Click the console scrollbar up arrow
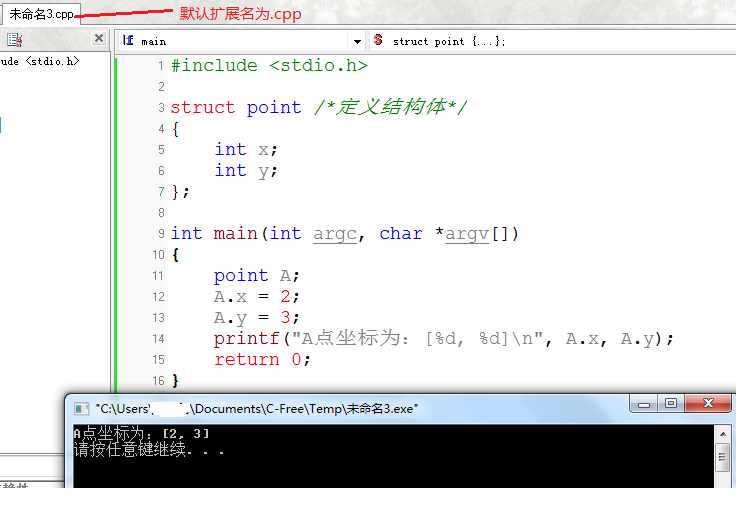This screenshot has height=507, width=736. pos(722,434)
